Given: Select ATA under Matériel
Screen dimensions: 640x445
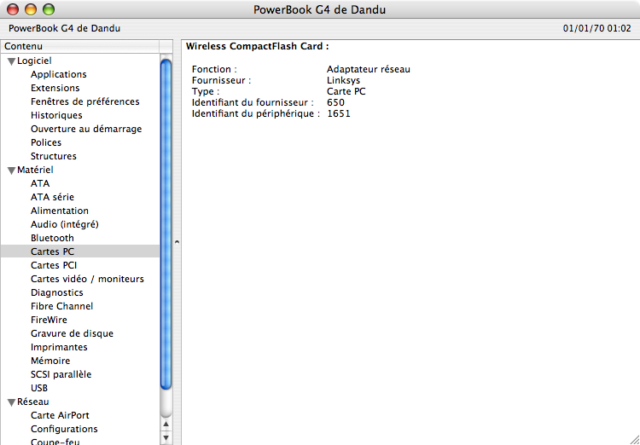Looking at the screenshot, I should [x=40, y=183].
